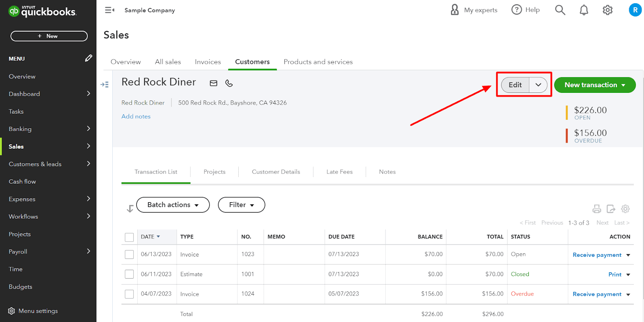Open Budgets in sidebar menu

21,287
